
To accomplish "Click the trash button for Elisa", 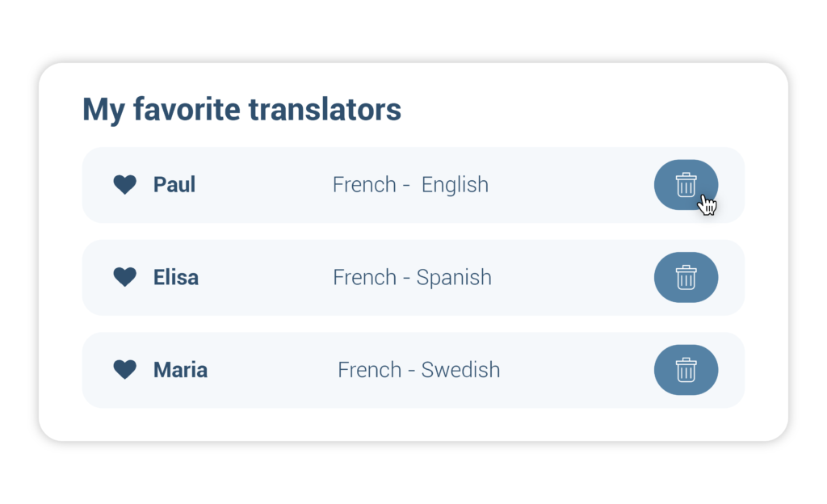I will coord(686,277).
